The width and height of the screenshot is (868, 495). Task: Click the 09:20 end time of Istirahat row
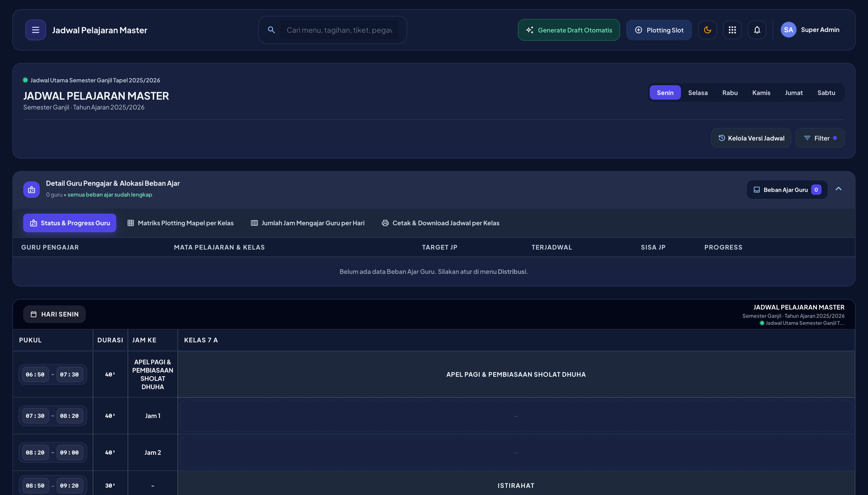tap(69, 486)
